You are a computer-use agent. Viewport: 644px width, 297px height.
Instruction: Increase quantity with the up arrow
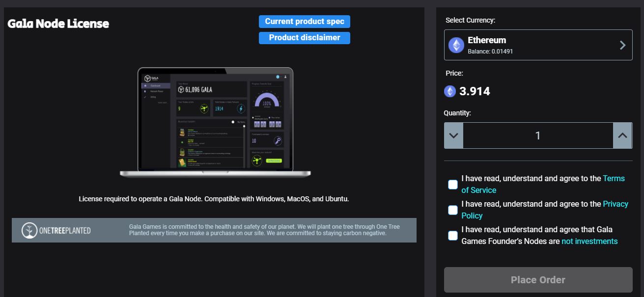point(622,135)
